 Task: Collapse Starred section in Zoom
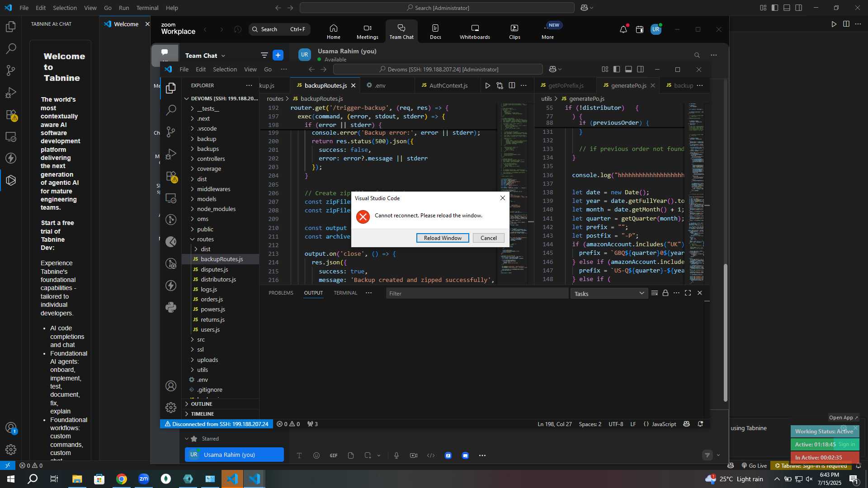point(187,439)
